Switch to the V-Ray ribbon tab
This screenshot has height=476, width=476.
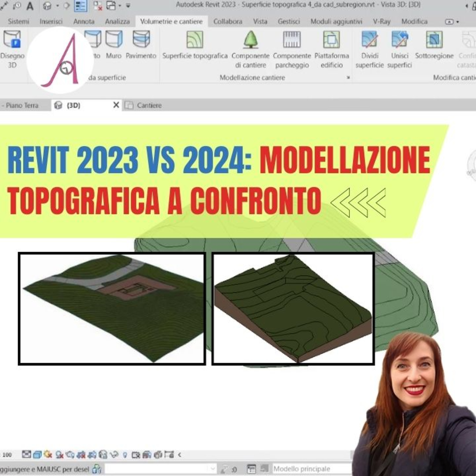tap(382, 21)
